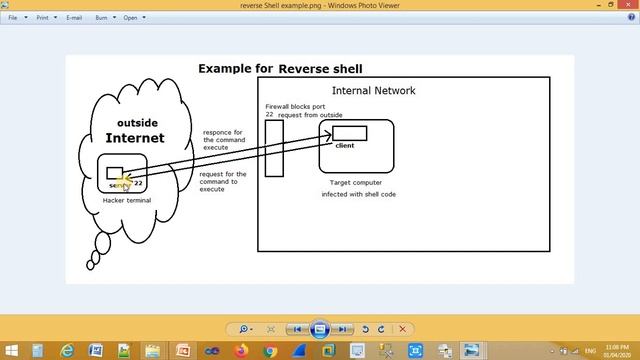Go to the next image
The height and width of the screenshot is (360, 640).
pos(342,329)
